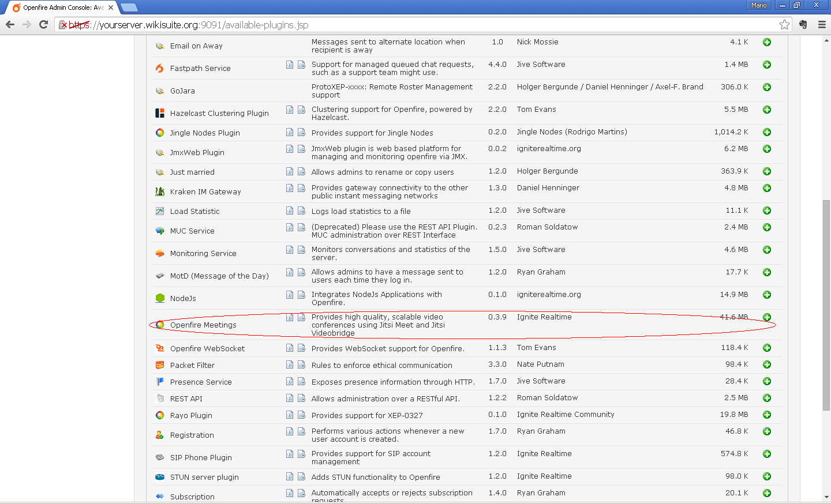The height and width of the screenshot is (504, 831).
Task: Install the Hazelcast Clustering Plugin
Action: pyautogui.click(x=767, y=110)
